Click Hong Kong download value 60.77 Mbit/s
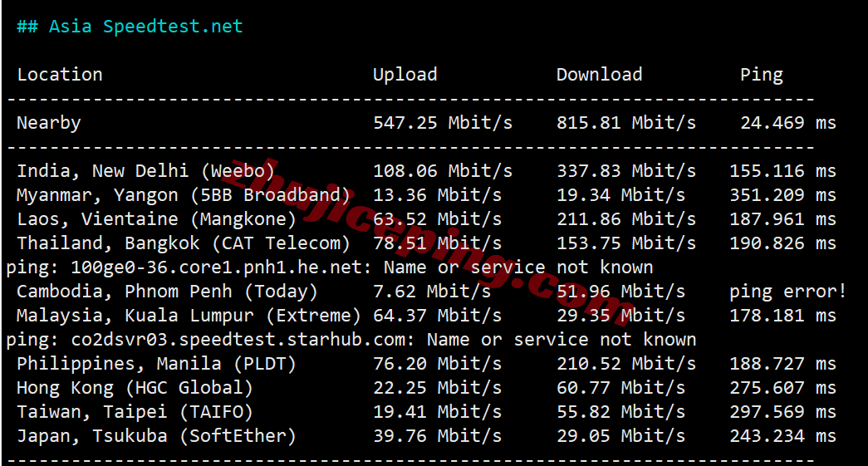 click(x=621, y=388)
